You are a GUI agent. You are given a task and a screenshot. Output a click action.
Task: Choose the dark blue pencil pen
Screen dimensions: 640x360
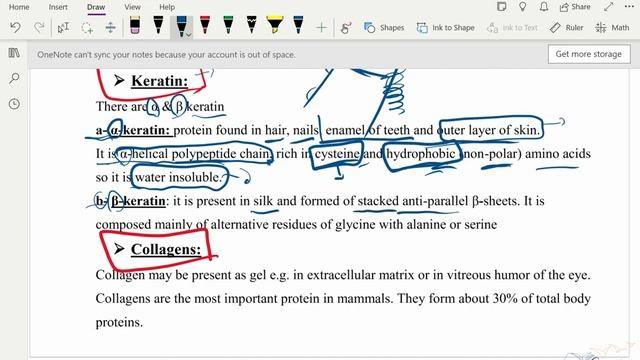(x=298, y=25)
